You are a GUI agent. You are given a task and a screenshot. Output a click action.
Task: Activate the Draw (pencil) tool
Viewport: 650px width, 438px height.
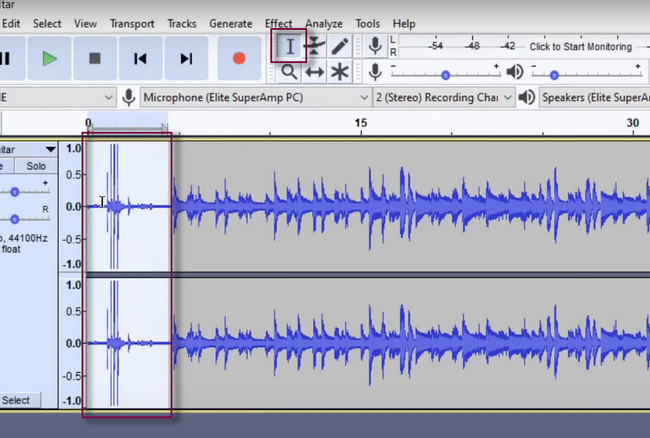pyautogui.click(x=340, y=46)
